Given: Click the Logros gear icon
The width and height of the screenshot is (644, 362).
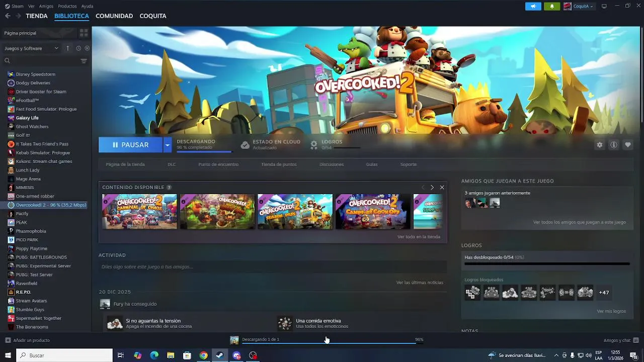Looking at the screenshot, I should click(x=314, y=145).
